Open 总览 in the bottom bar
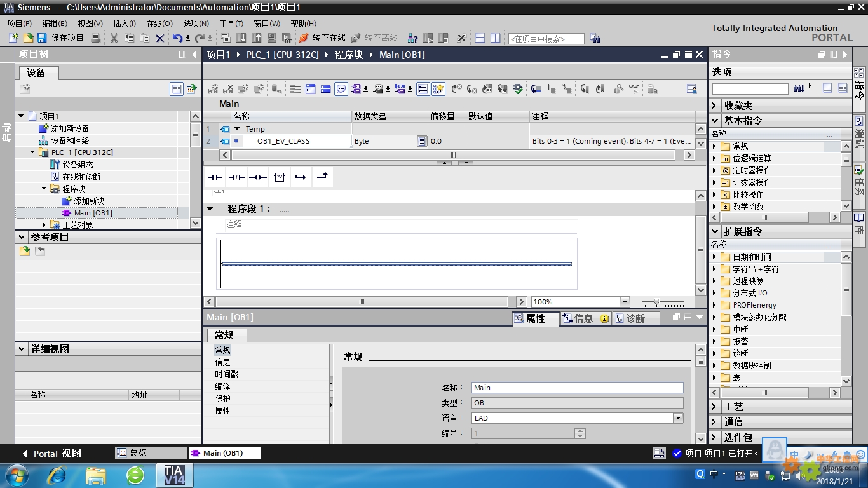Viewport: 868px width, 488px height. pyautogui.click(x=151, y=453)
